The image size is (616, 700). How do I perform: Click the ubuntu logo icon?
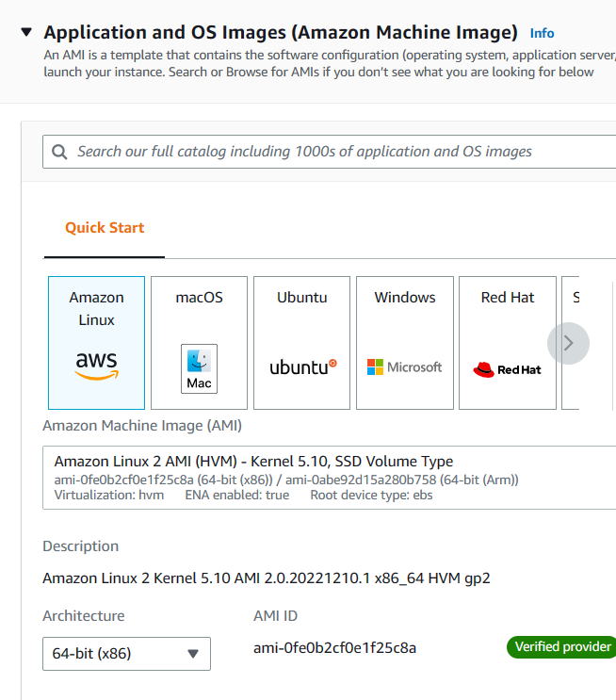click(x=303, y=367)
